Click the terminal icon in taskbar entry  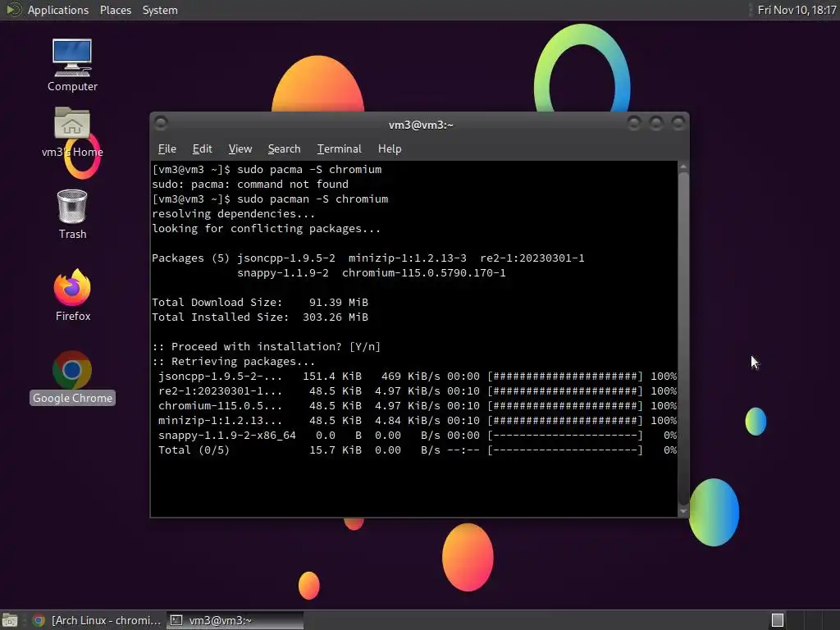click(176, 620)
